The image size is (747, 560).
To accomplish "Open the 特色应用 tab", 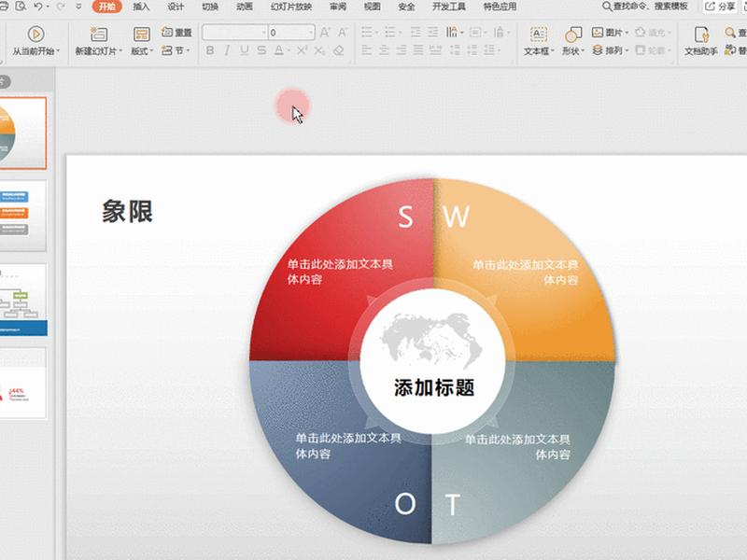I will [x=500, y=7].
